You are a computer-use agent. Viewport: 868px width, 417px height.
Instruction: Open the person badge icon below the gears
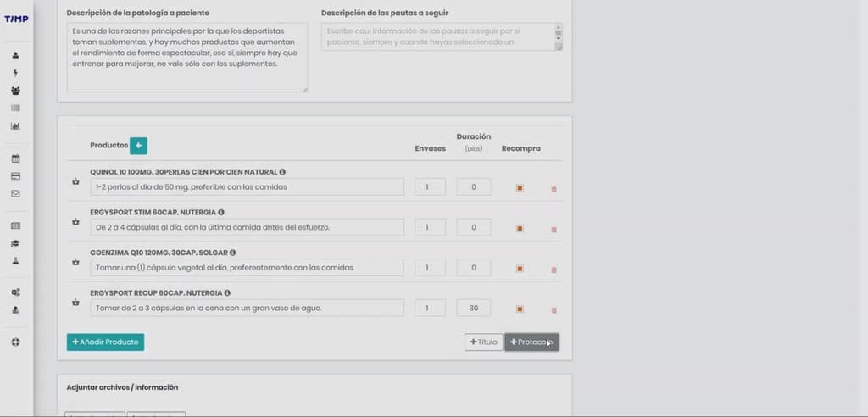(15, 310)
